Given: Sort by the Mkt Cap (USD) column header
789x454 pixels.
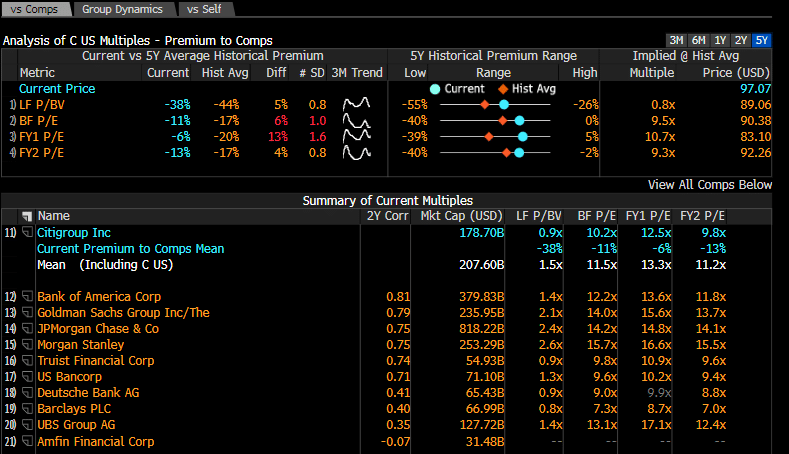Looking at the screenshot, I should pyautogui.click(x=461, y=216).
